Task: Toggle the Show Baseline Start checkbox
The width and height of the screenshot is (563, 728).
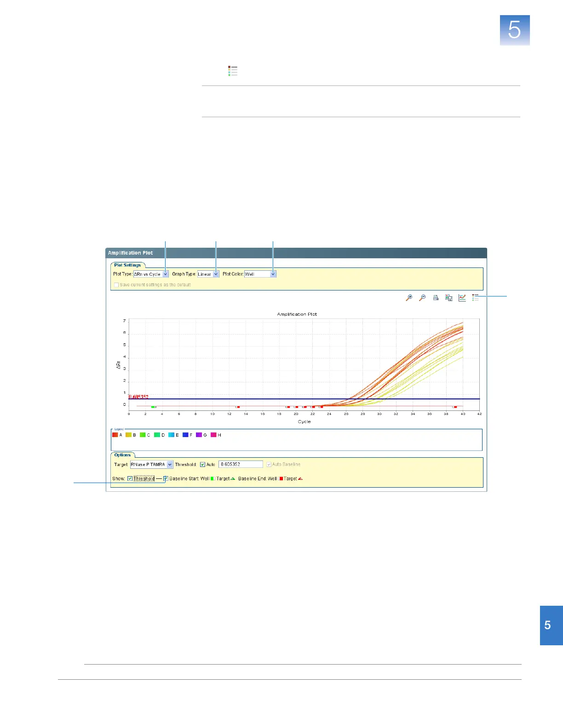Action: click(x=166, y=478)
